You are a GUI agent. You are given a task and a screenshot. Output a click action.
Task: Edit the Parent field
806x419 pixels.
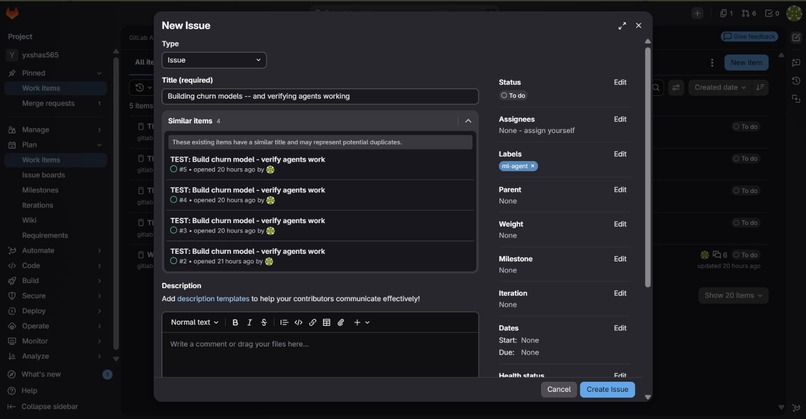(620, 190)
